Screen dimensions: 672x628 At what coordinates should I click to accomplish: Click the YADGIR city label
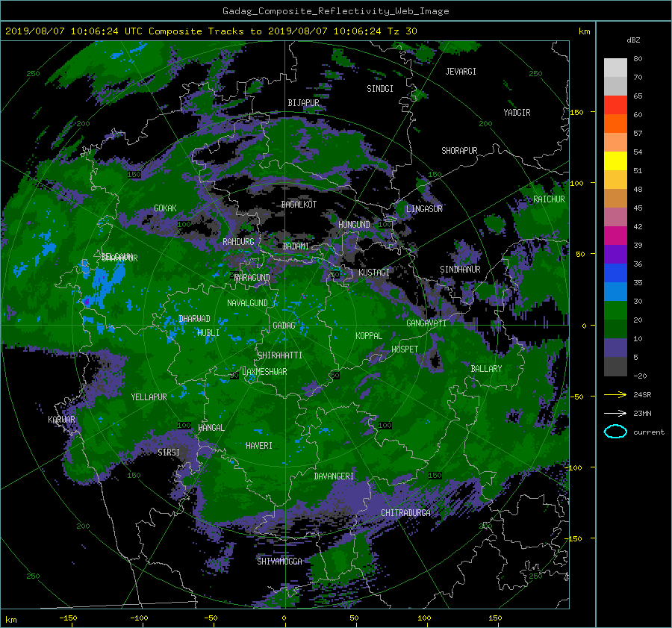coord(517,113)
